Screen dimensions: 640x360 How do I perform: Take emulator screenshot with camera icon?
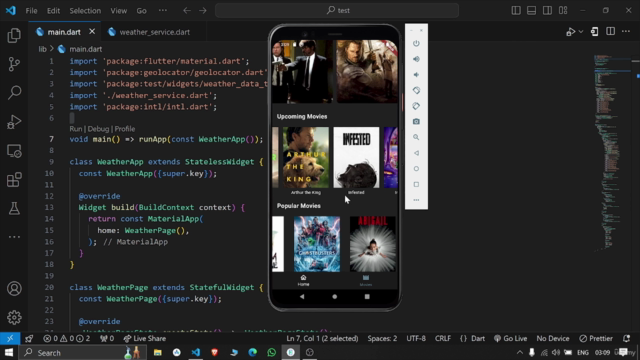[416, 122]
